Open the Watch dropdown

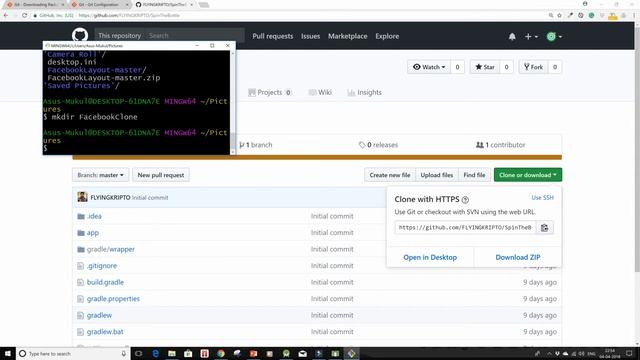429,67
